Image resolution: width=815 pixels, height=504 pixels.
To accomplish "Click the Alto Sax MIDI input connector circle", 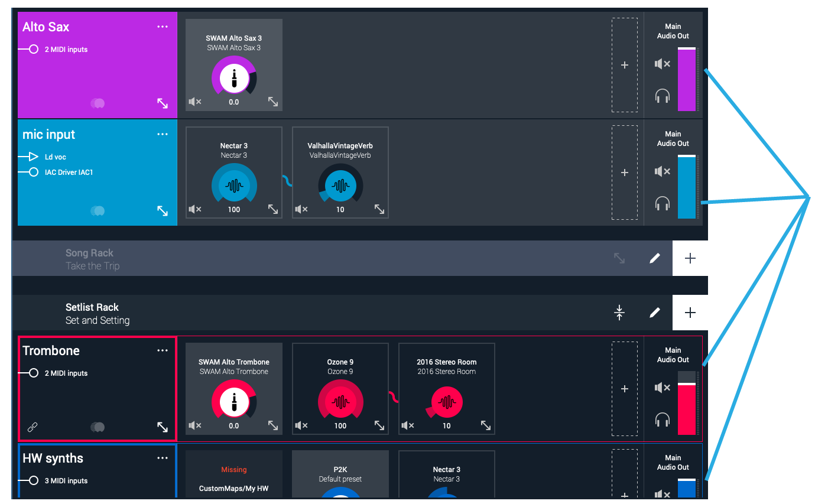I will [x=34, y=50].
